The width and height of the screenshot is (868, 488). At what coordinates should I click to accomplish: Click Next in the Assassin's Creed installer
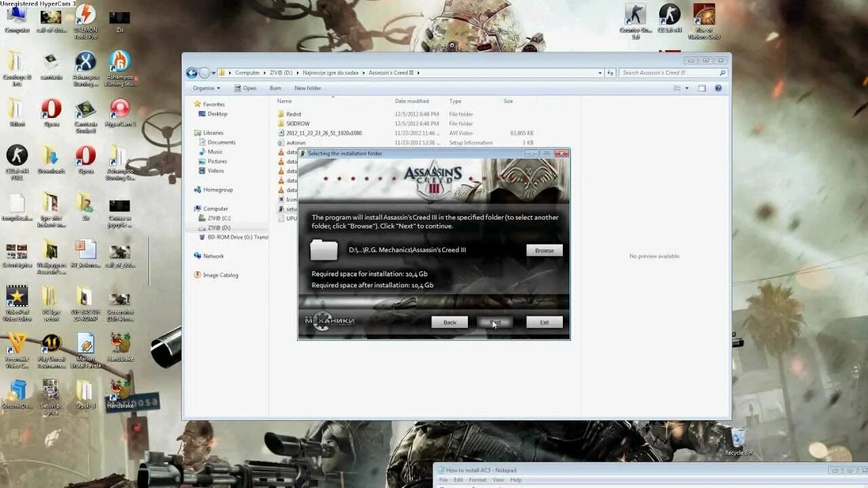pos(495,322)
